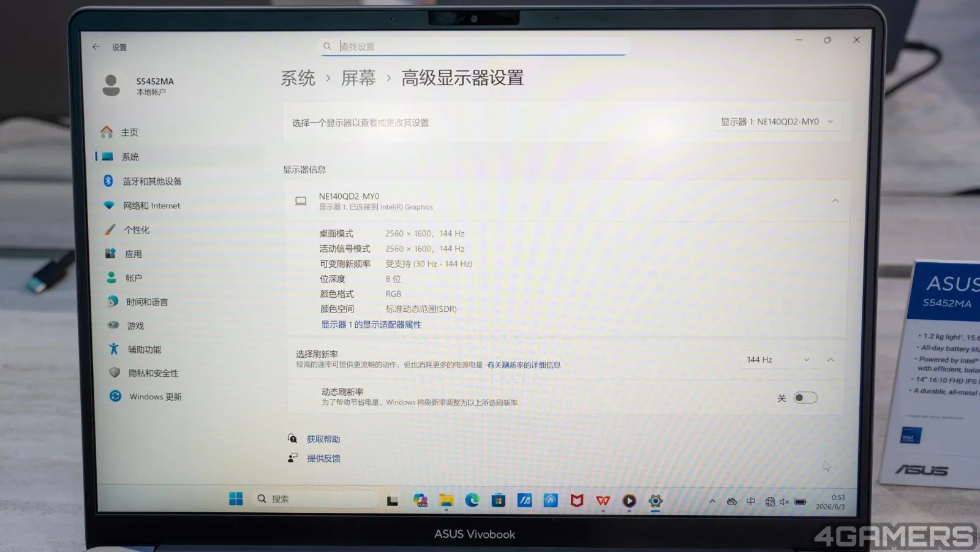Click the Settings gear on the taskbar
Screen dimensions: 980x552
[x=655, y=501]
